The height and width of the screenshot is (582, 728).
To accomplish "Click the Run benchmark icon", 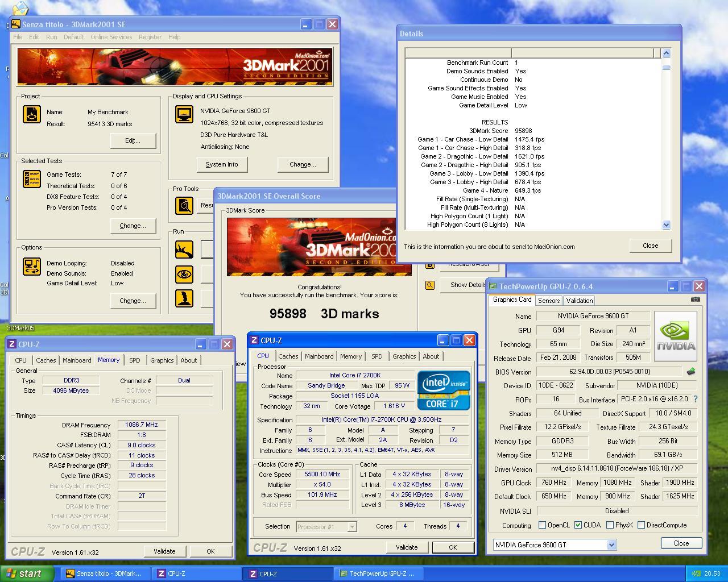I will [184, 249].
